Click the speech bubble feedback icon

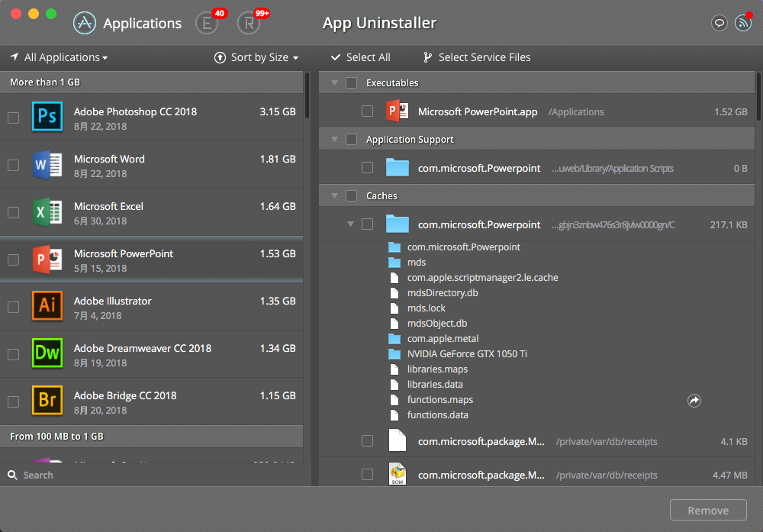(x=720, y=23)
